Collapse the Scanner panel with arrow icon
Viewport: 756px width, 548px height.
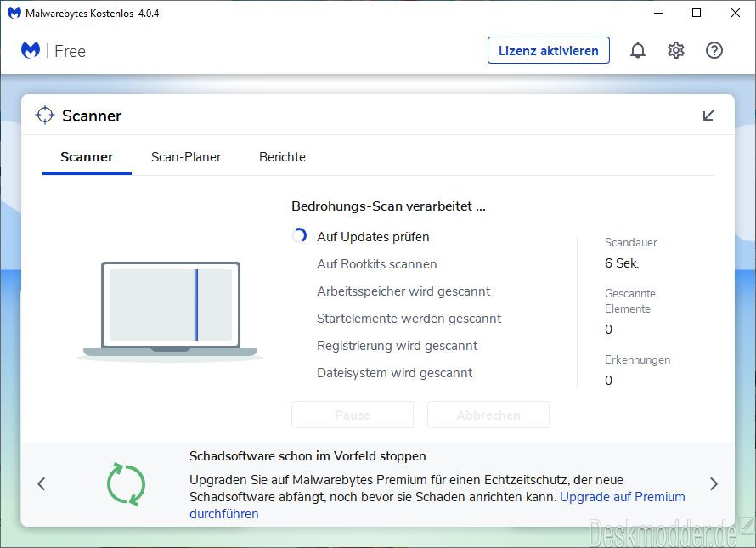708,116
